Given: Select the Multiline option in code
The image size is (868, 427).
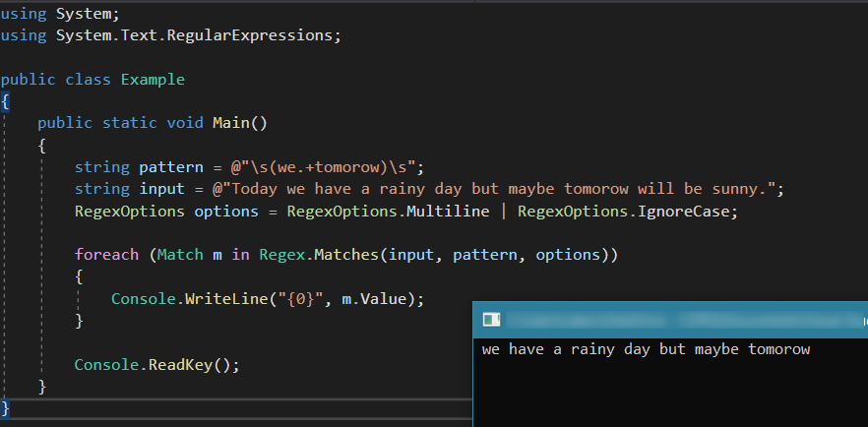Looking at the screenshot, I should [458, 211].
